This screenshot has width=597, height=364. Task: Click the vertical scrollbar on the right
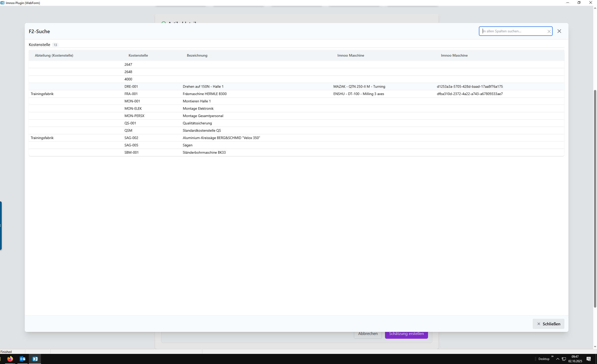[595, 198]
